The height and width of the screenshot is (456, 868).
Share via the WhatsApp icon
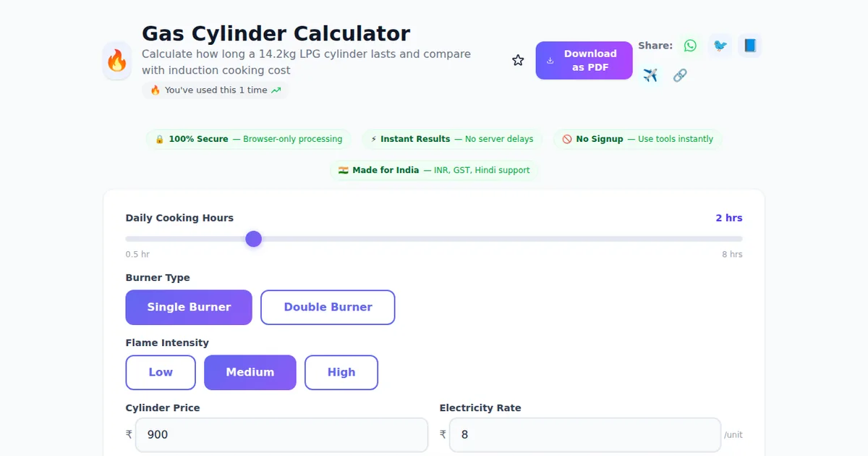690,46
